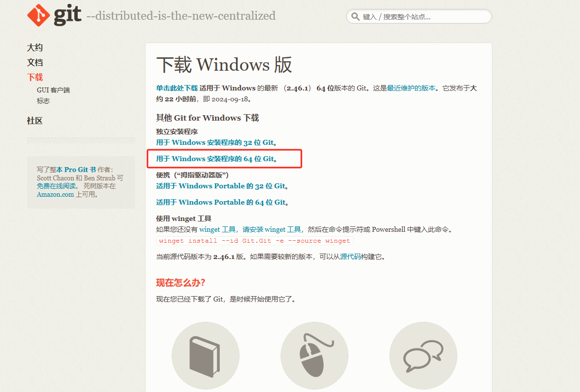The image size is (580, 392).
Task: Open the mouse icon circle
Action: pyautogui.click(x=314, y=355)
